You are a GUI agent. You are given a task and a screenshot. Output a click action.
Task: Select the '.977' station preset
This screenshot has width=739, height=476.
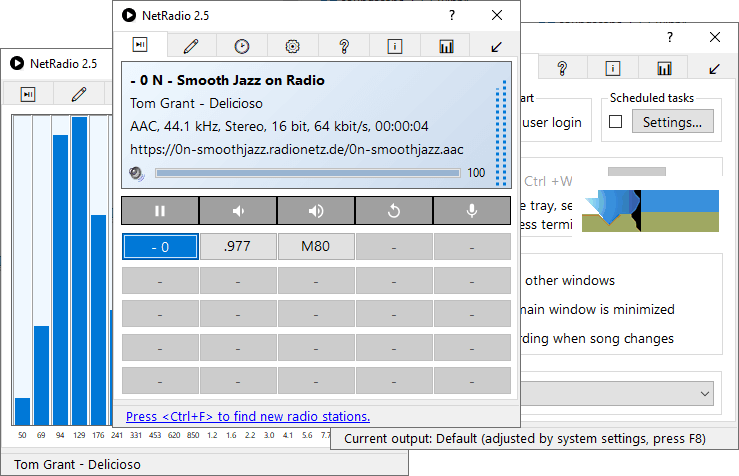click(x=238, y=246)
